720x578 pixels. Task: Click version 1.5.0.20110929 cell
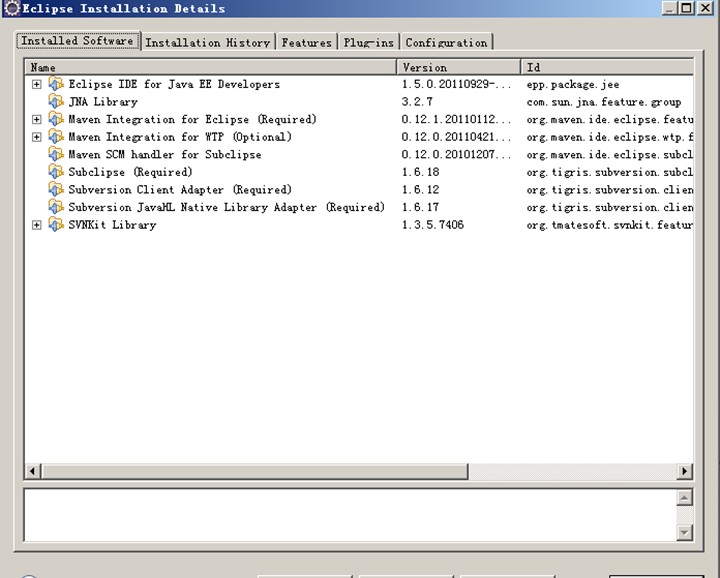(456, 84)
